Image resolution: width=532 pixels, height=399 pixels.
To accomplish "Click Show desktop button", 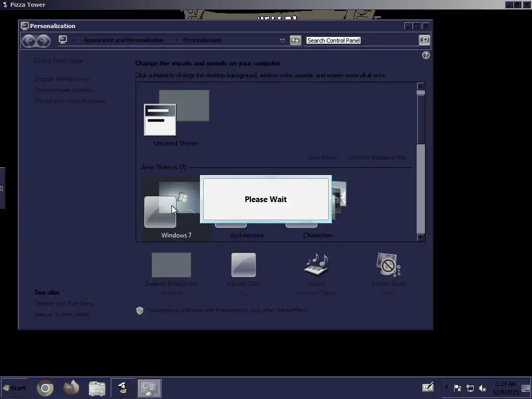I will pos(526,388).
